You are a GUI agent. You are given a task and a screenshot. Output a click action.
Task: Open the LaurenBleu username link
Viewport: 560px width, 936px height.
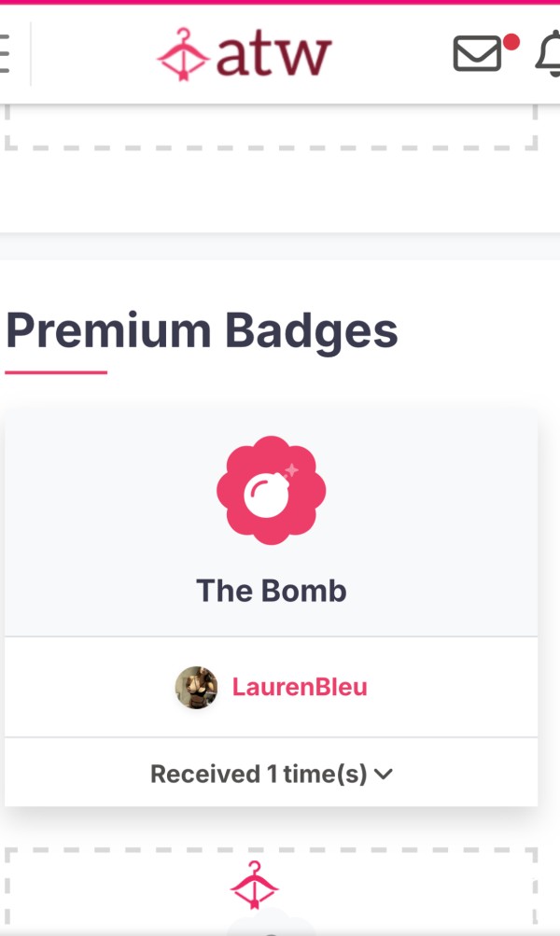click(x=300, y=687)
